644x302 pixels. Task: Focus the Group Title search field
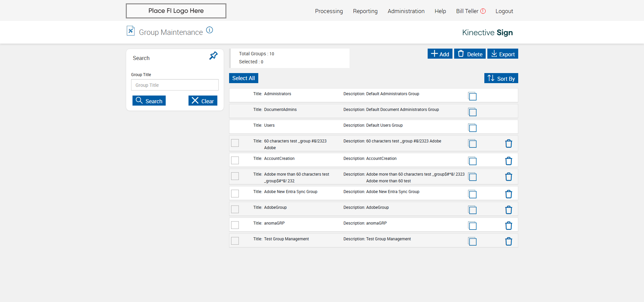[x=175, y=85]
